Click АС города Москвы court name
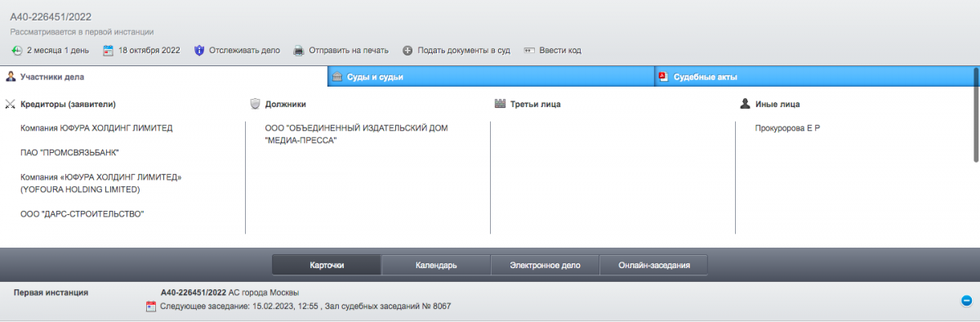This screenshot has width=980, height=322. 265,293
